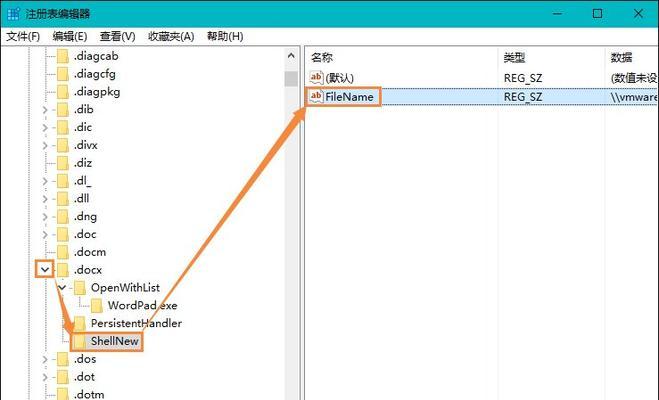Screen dimensions: 659x400
Task: Click the .dos folder icon
Action: click(63, 359)
